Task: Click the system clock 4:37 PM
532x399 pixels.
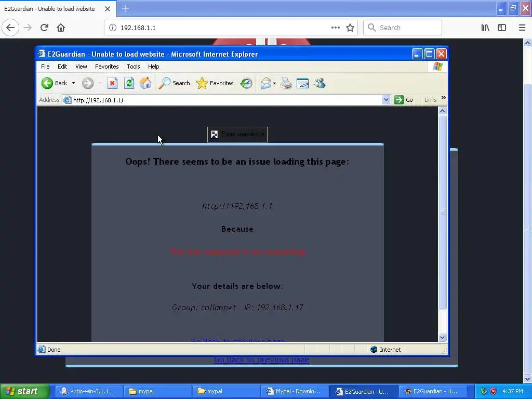Action: coord(513,391)
